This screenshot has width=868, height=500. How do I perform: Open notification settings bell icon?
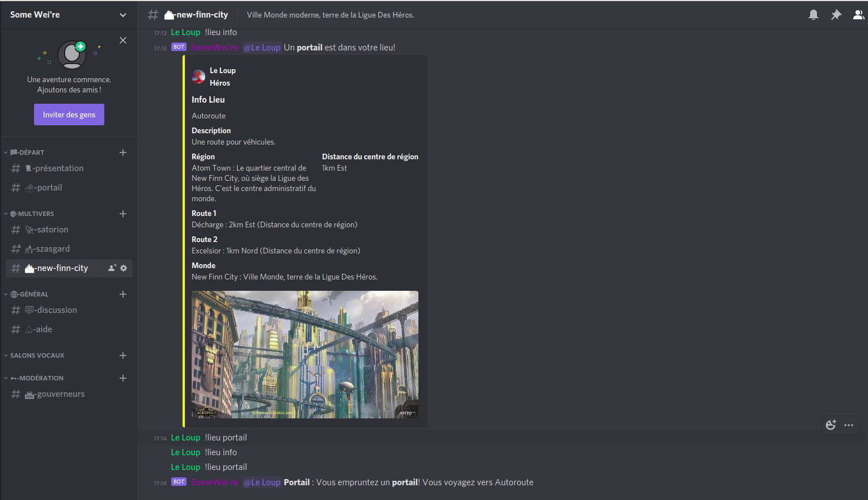[x=814, y=15]
